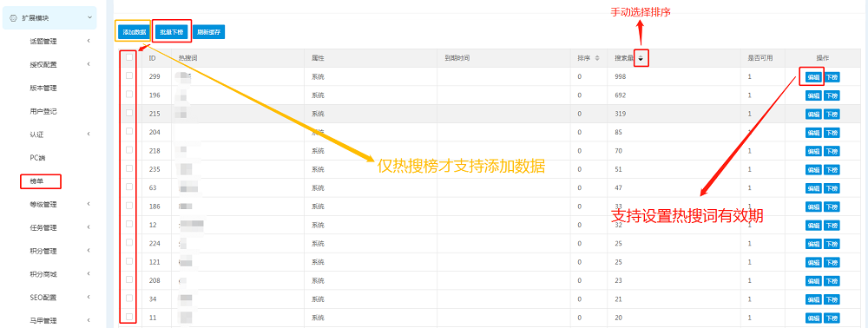Image resolution: width=868 pixels, height=328 pixels.
Task: Edit the row with ID 224
Action: click(813, 244)
